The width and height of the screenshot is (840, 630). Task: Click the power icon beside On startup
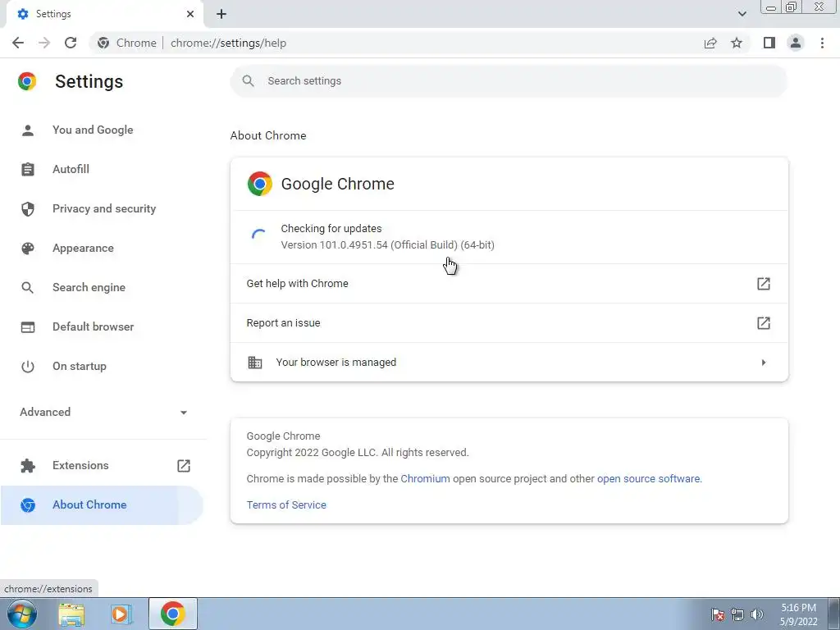click(28, 367)
